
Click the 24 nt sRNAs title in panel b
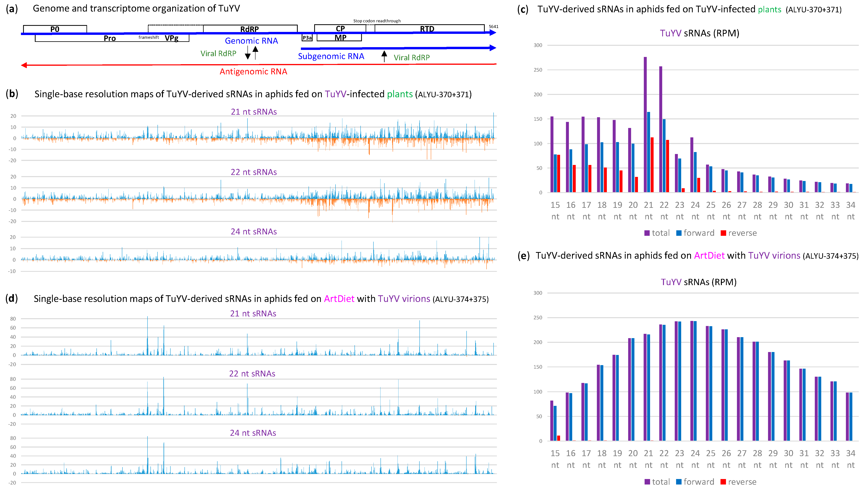253,232
